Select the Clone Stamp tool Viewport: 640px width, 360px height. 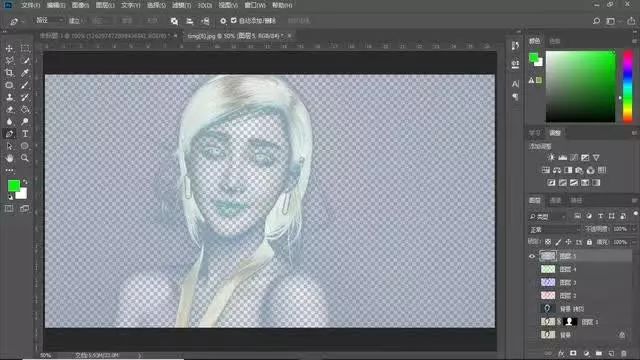click(9, 97)
